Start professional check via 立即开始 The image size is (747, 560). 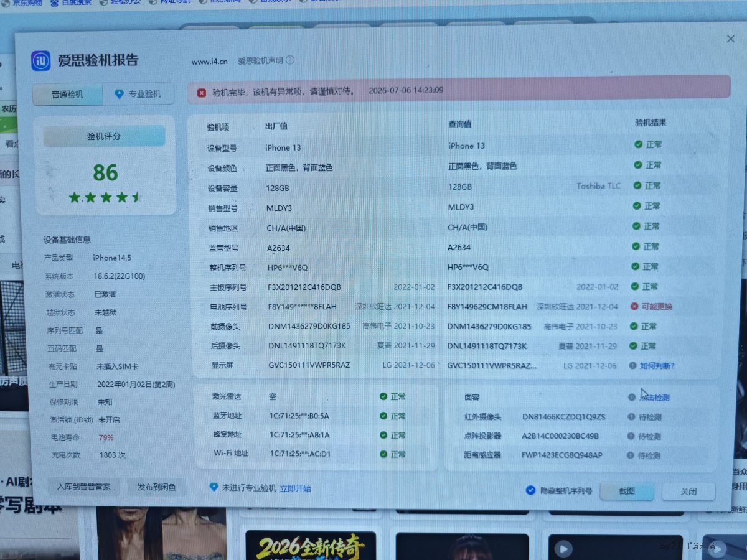pos(295,488)
